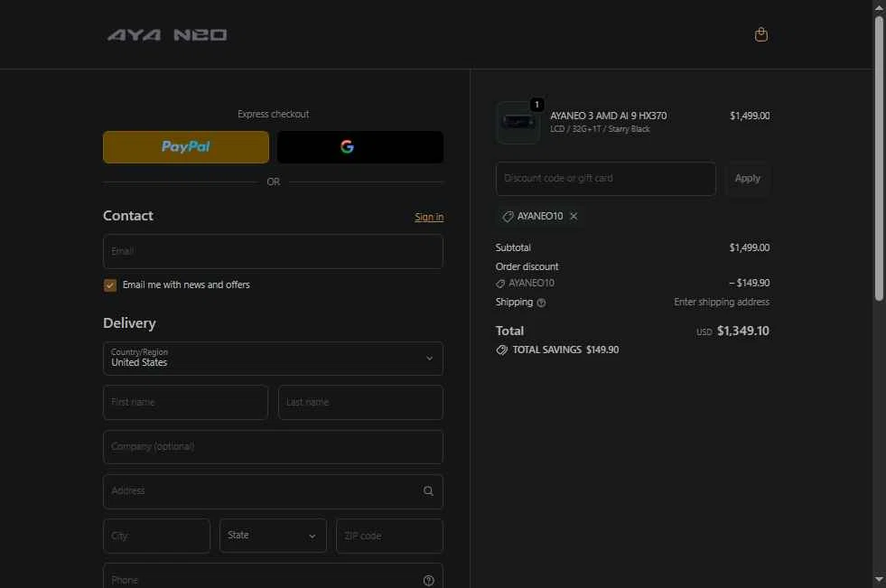Click the Apply discount button
The height and width of the screenshot is (588, 886).
pyautogui.click(x=748, y=179)
